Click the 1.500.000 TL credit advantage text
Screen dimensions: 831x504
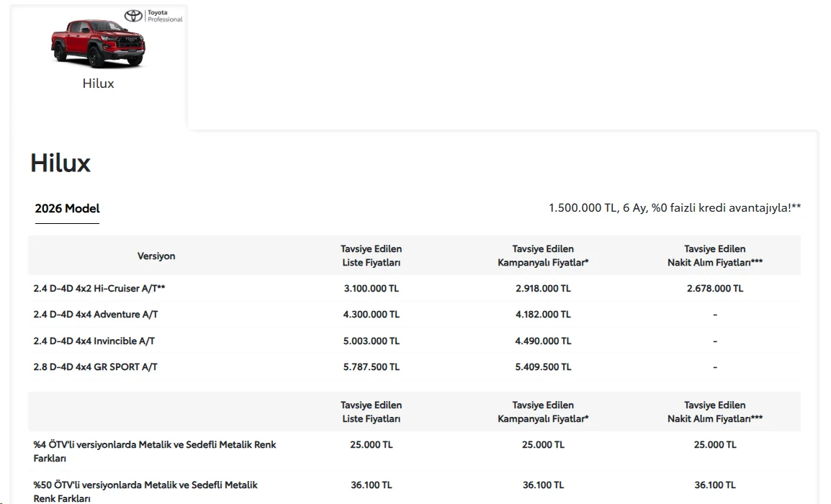(x=675, y=208)
